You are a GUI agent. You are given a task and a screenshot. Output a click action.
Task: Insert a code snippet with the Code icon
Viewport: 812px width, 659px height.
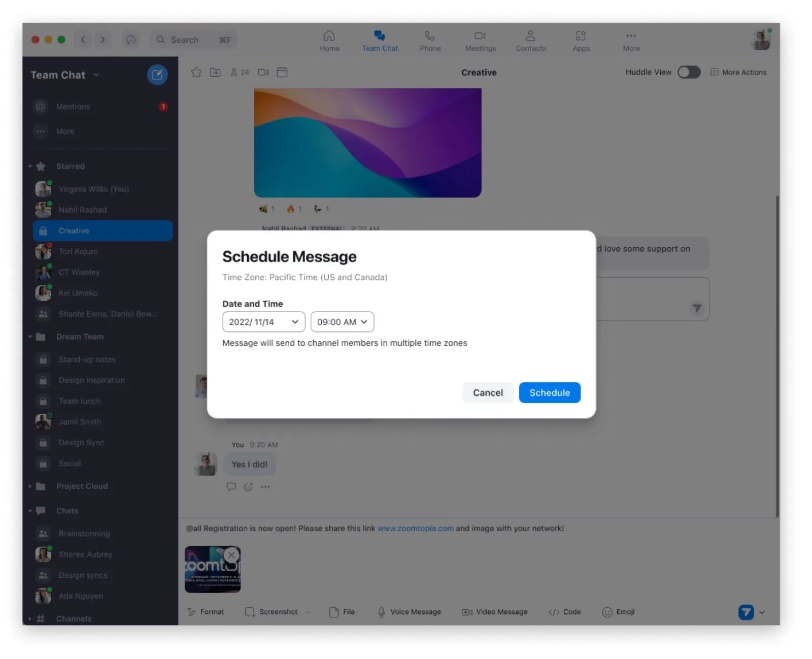coord(564,612)
